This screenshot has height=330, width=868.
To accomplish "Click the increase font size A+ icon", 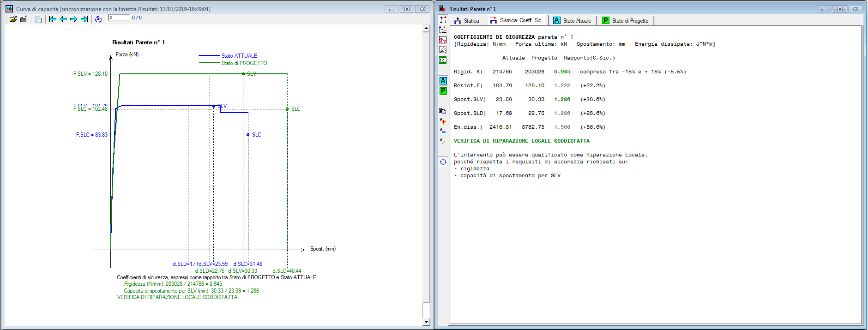I will click(443, 121).
